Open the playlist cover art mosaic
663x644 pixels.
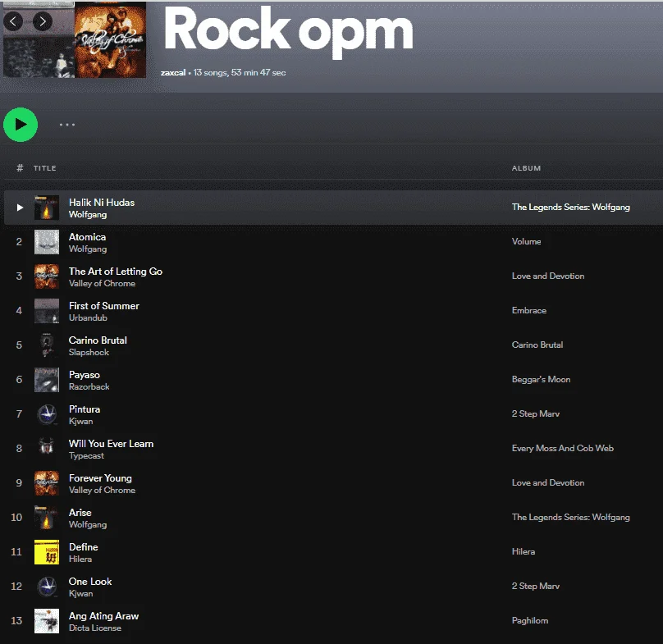click(x=75, y=39)
